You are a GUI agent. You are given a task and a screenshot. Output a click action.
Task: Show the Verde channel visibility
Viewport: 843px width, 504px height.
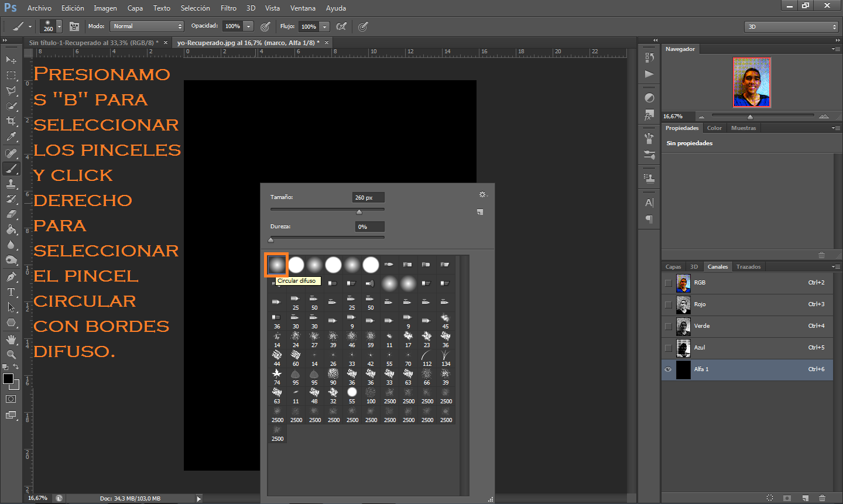(668, 326)
